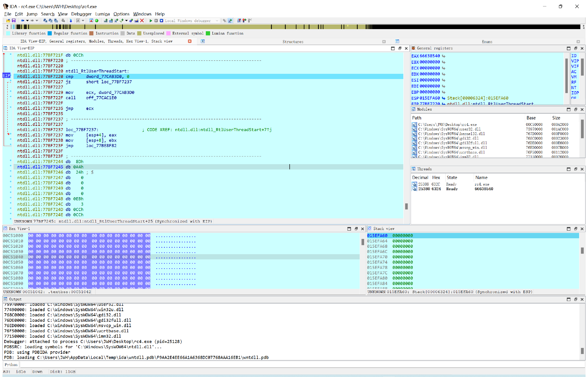Image resolution: width=588 pixels, height=377 pixels.
Task: Jump back with the blue left arrow
Action: click(x=22, y=21)
